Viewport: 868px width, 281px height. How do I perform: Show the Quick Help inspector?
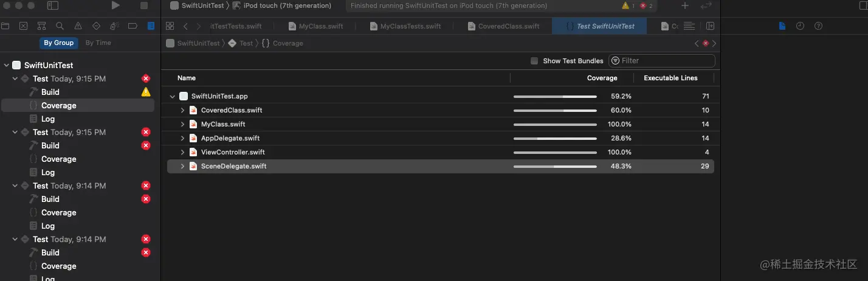tap(818, 26)
